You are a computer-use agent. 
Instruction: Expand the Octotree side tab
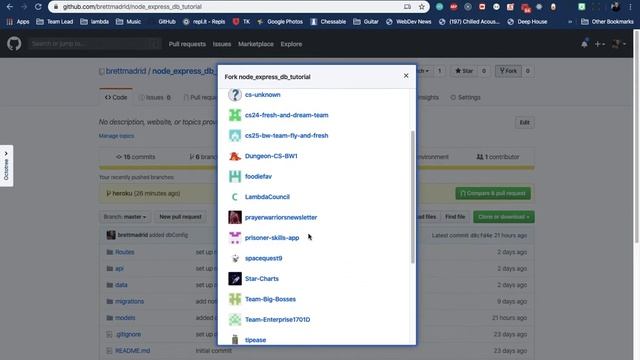(6, 166)
